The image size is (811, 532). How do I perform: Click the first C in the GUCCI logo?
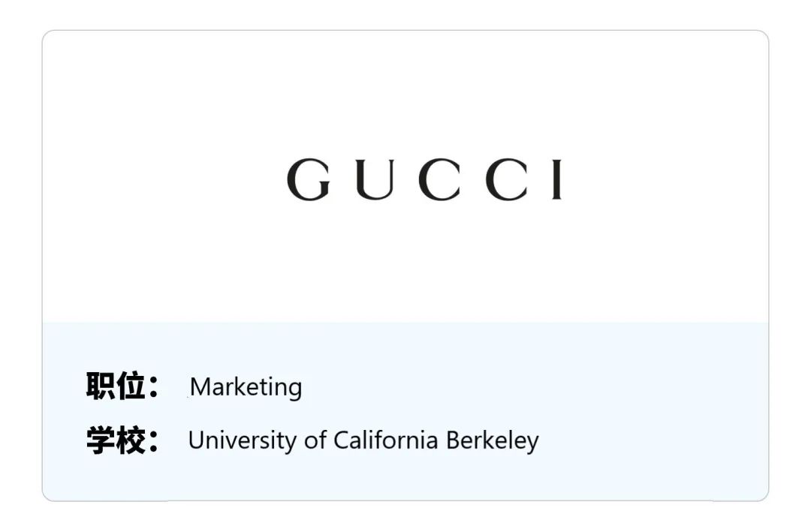point(439,179)
